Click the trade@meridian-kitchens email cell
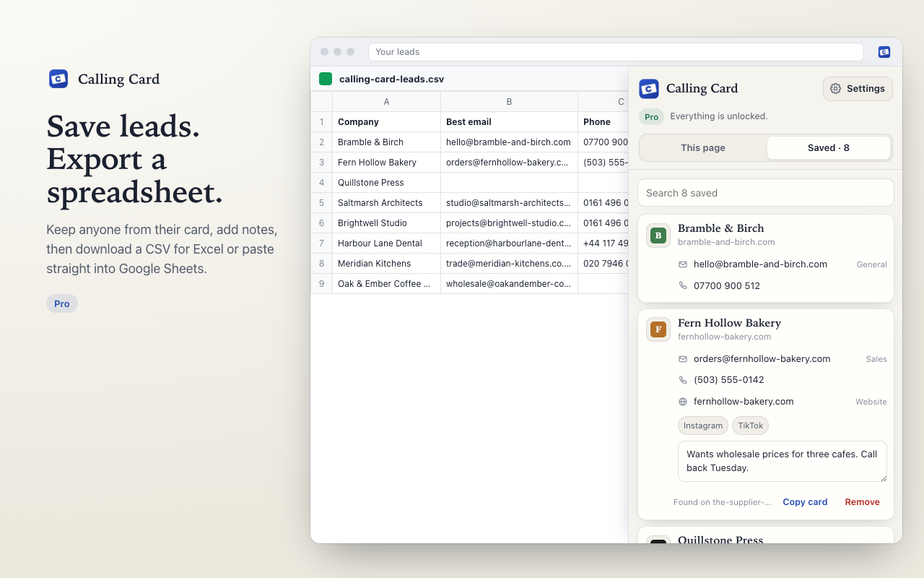The image size is (924, 578). pos(509,264)
